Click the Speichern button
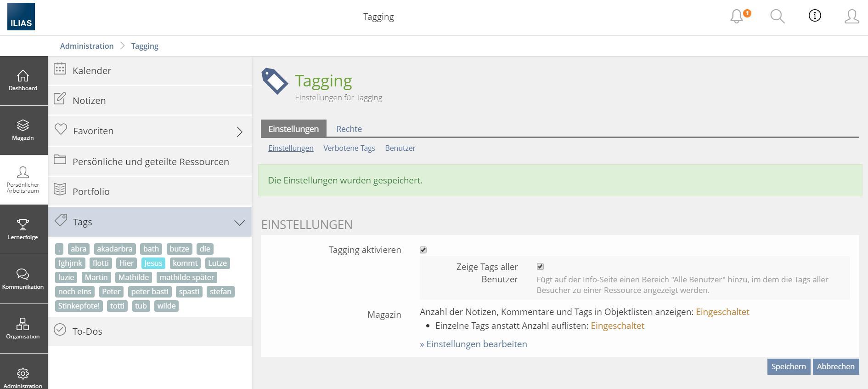868x389 pixels. pos(788,366)
